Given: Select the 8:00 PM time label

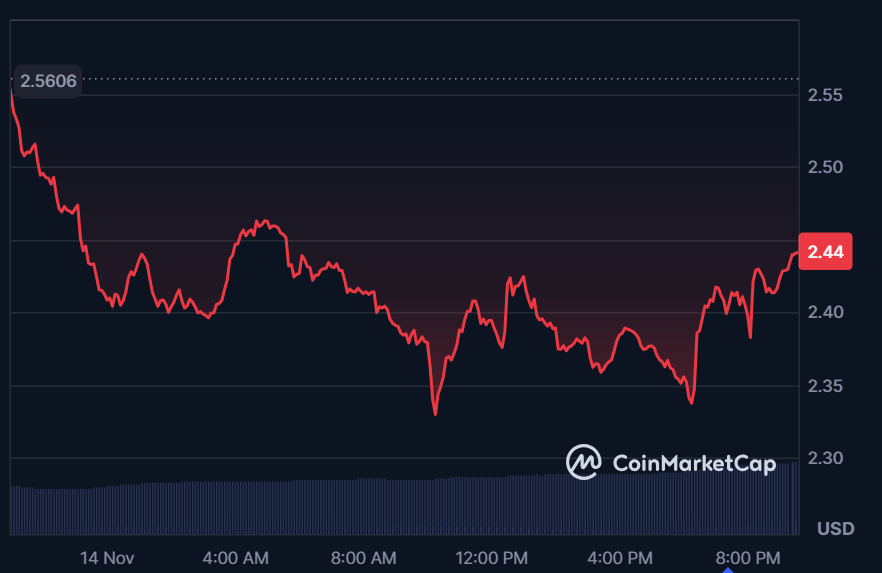Looking at the screenshot, I should (748, 557).
